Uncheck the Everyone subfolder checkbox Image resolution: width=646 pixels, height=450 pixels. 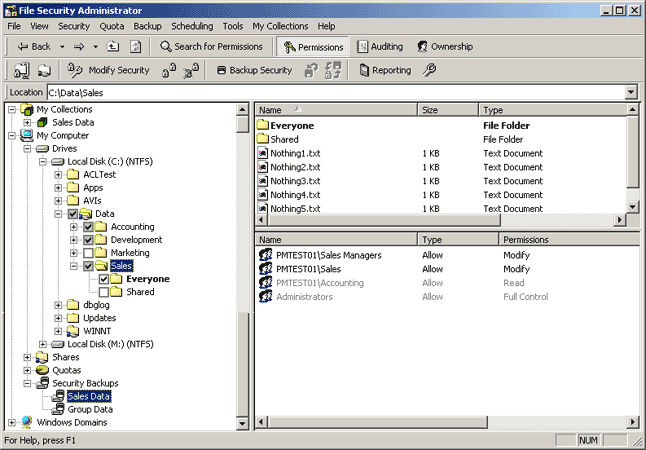tap(104, 279)
